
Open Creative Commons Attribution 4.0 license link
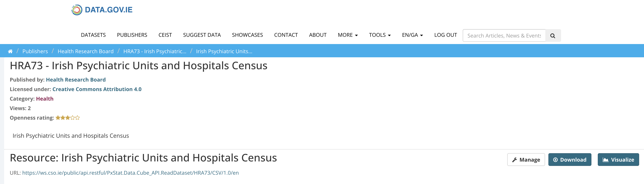(97, 89)
